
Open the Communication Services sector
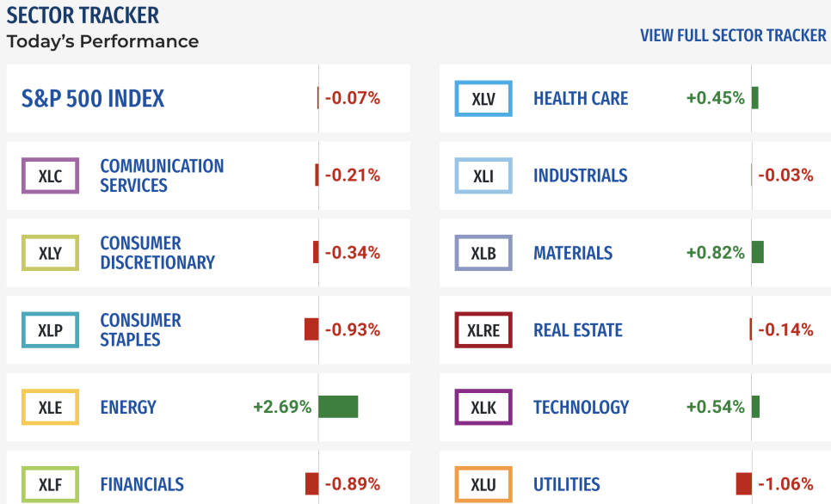coord(163,175)
